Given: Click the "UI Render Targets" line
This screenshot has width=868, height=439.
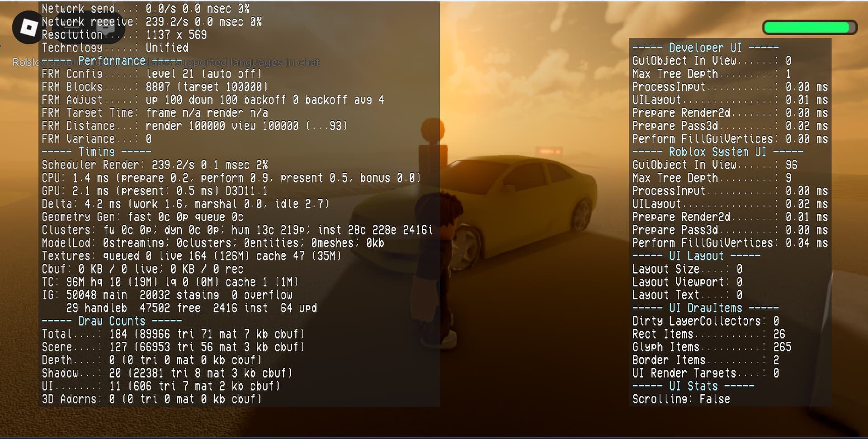Looking at the screenshot, I should pyautogui.click(x=706, y=374).
